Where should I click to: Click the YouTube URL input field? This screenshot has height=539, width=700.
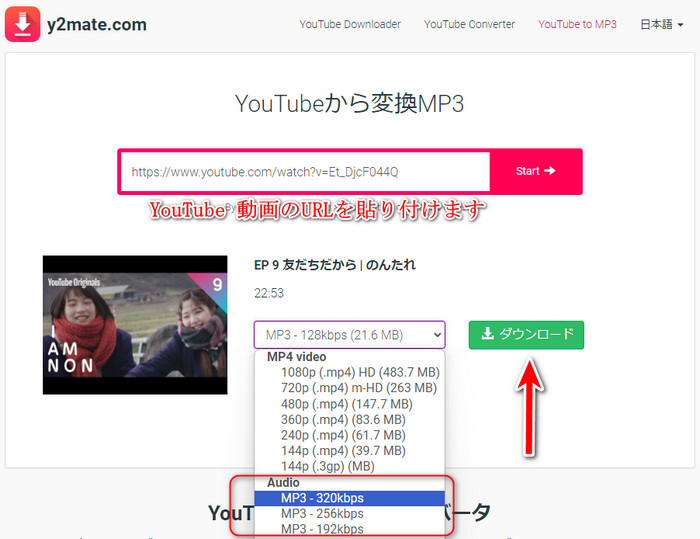click(305, 172)
